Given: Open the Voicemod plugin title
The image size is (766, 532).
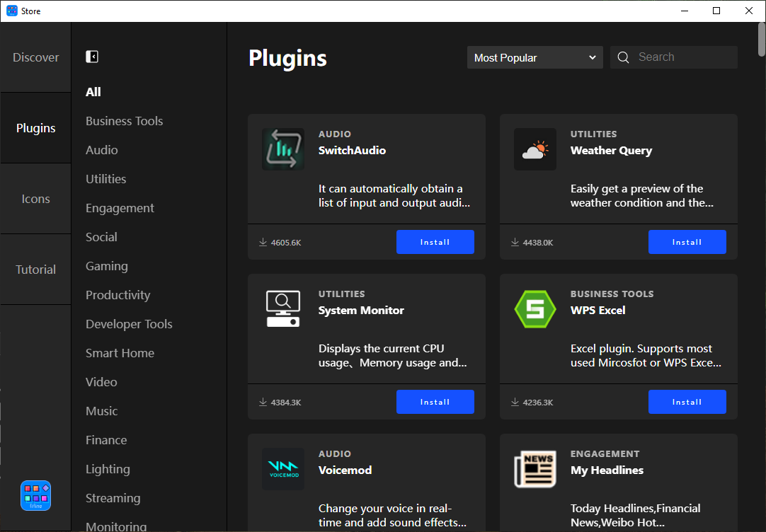Looking at the screenshot, I should [345, 470].
